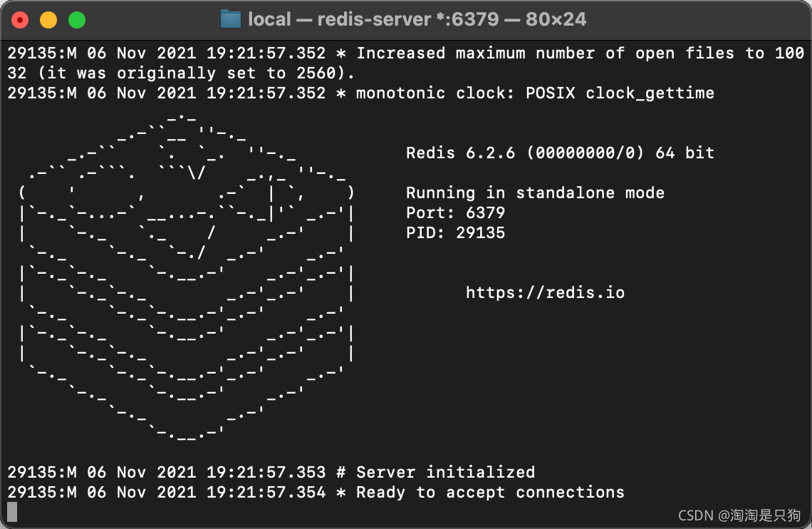Minimize the terminal with yellow button
Viewport: 812px width, 529px height.
[x=48, y=20]
